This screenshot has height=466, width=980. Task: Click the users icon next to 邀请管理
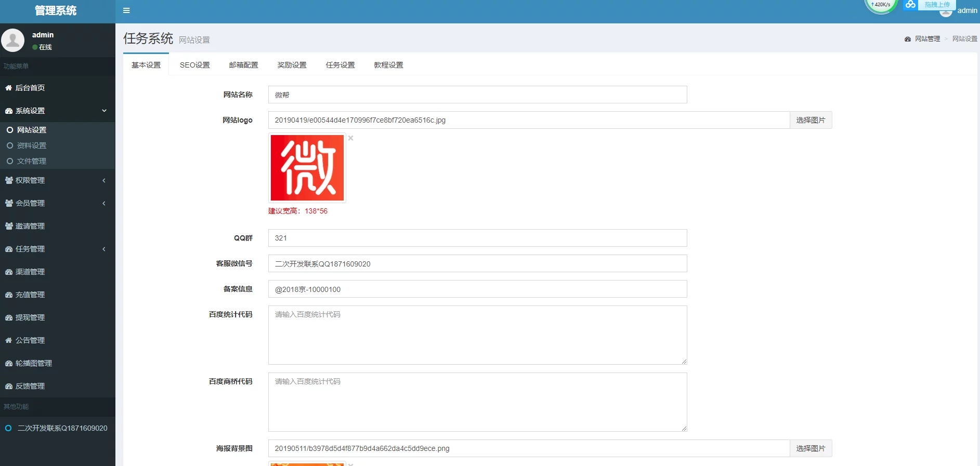point(8,226)
